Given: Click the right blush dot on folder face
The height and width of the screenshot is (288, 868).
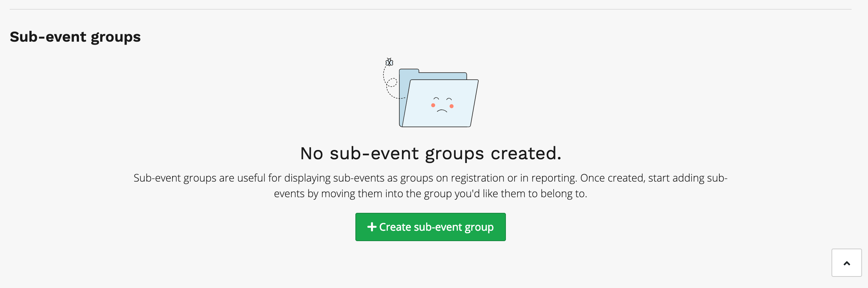Looking at the screenshot, I should pos(452,106).
